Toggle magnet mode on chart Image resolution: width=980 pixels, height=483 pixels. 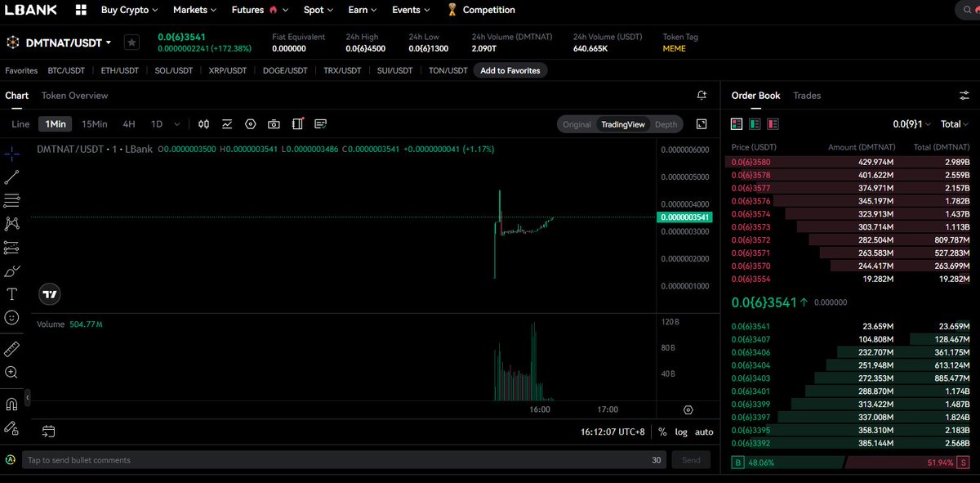click(x=11, y=404)
